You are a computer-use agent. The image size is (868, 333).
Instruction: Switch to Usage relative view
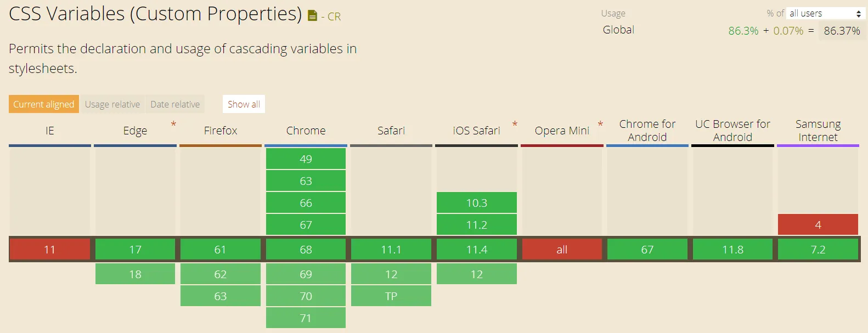tap(112, 104)
